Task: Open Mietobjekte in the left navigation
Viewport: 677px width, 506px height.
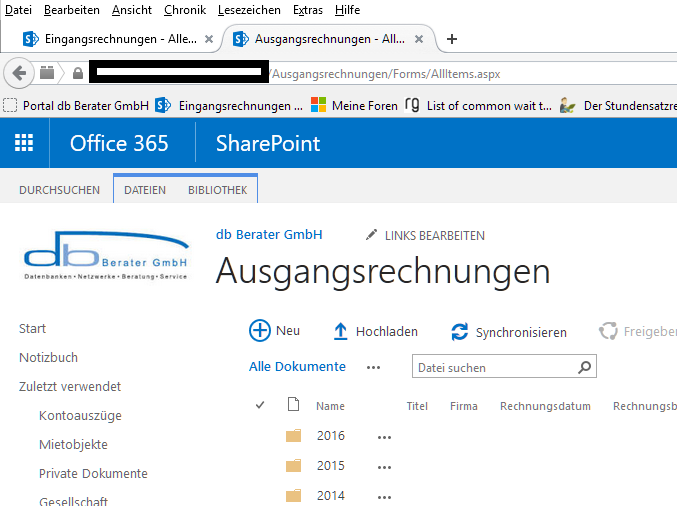Action: pos(73,444)
